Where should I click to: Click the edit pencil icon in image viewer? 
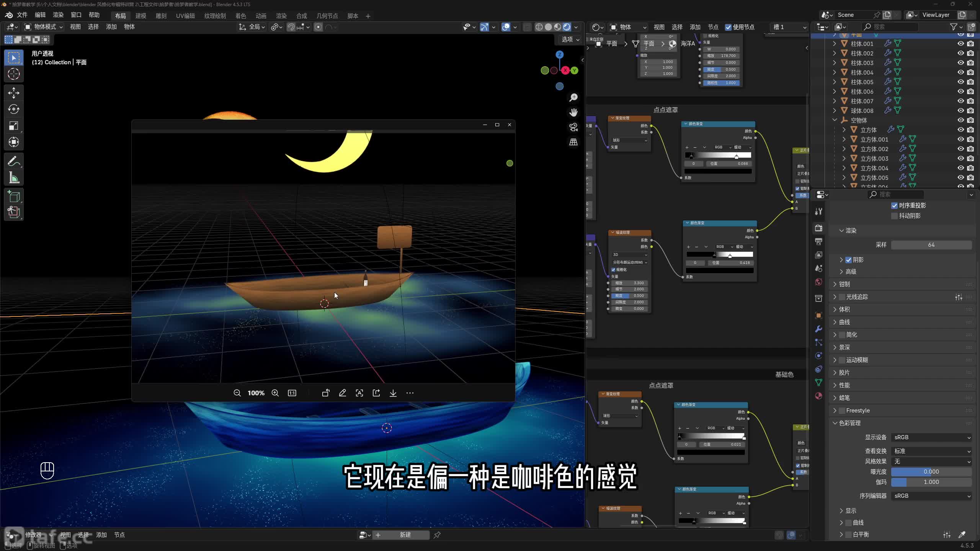click(343, 393)
